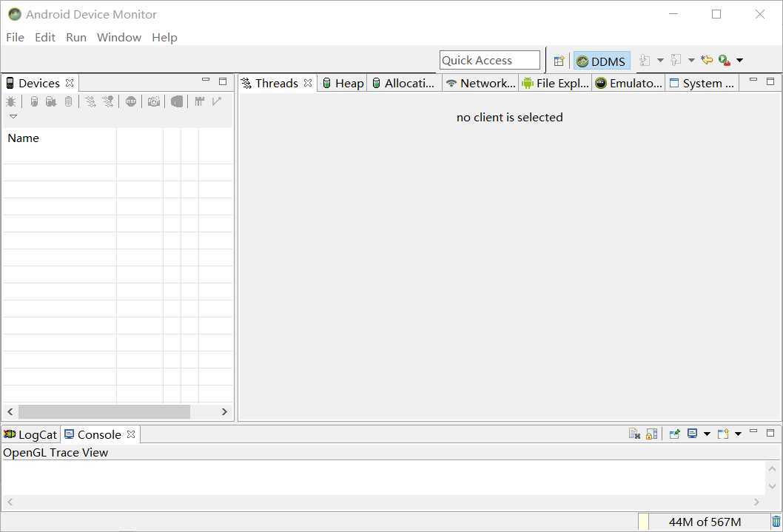Click the Cause GC trash icon in Devices
This screenshot has width=783, height=532.
[68, 102]
